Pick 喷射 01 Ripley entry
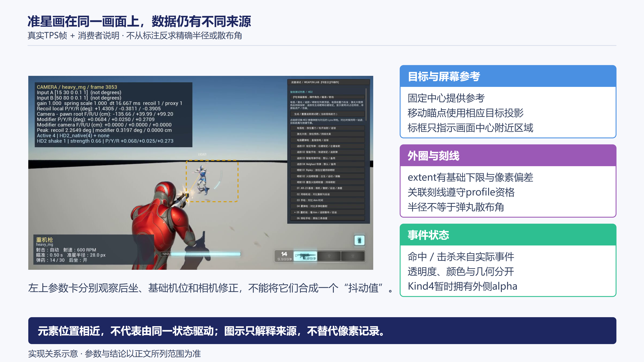 [327, 170]
